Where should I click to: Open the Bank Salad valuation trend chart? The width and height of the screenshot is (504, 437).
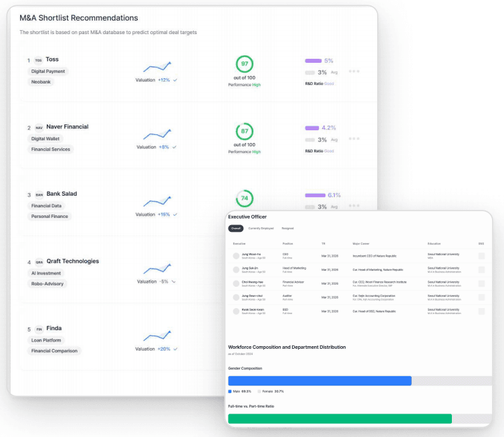(157, 201)
